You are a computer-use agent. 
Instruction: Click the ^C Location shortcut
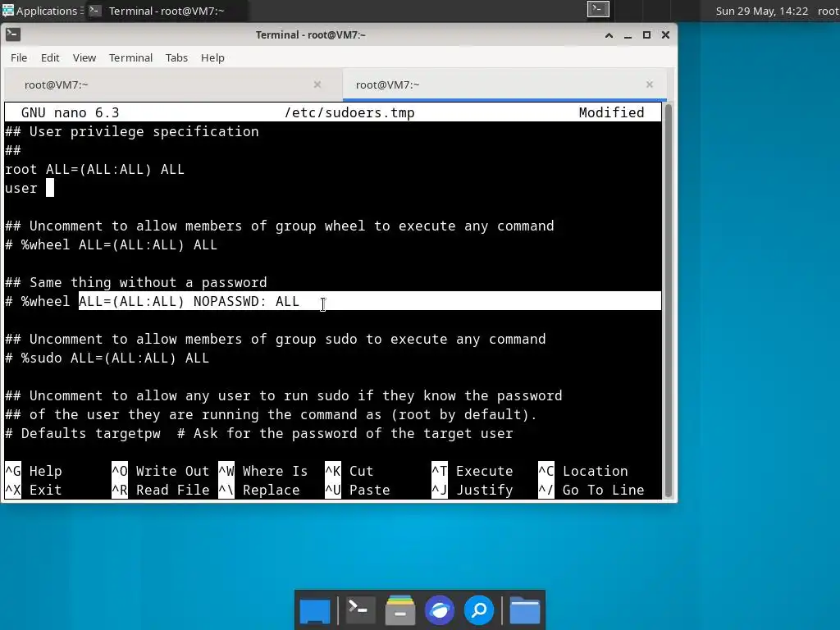point(583,471)
